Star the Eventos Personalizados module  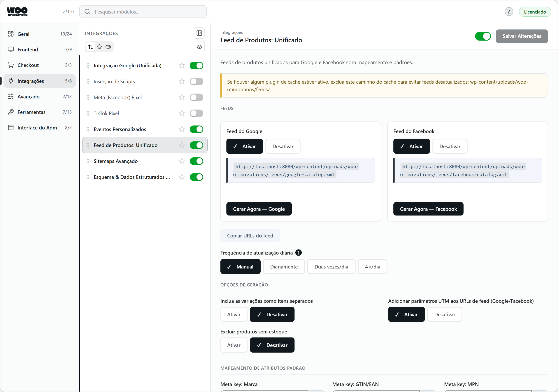click(x=182, y=129)
